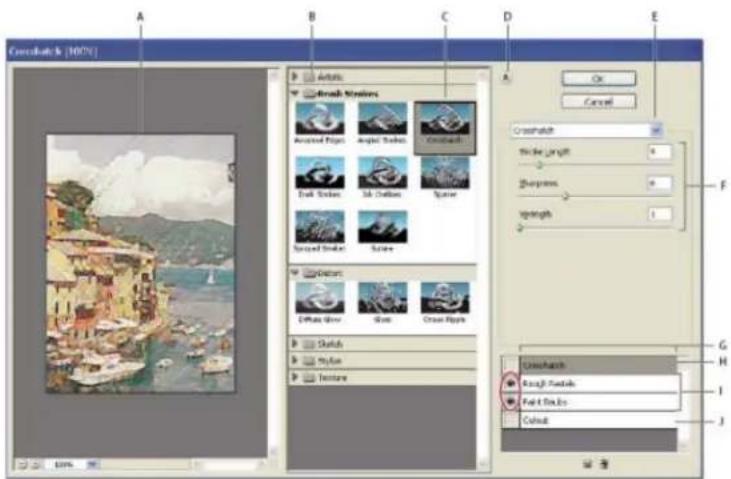The image size is (731, 479).
Task: Select the Rough Pastels effect layer
Action: (x=599, y=383)
